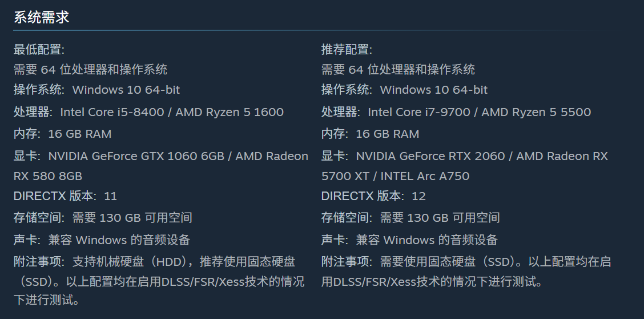
Task: Click the 声卡 line under 推荐配置
Action: pos(409,240)
